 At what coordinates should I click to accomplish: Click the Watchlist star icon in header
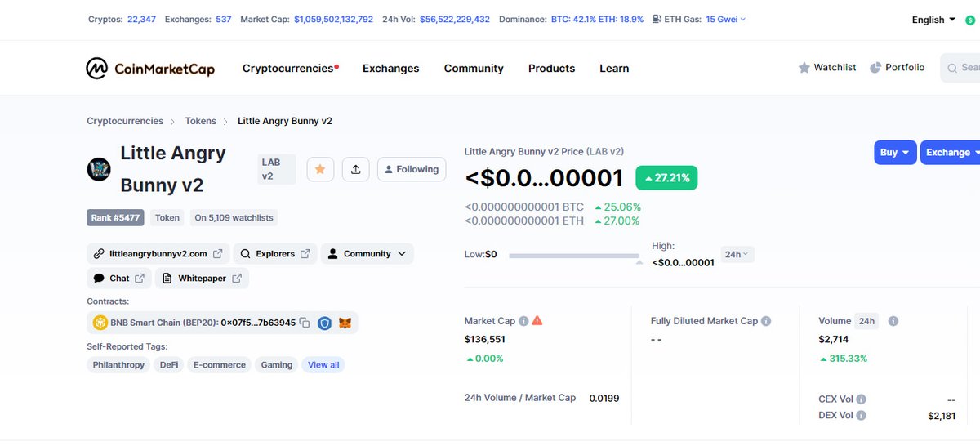(804, 68)
